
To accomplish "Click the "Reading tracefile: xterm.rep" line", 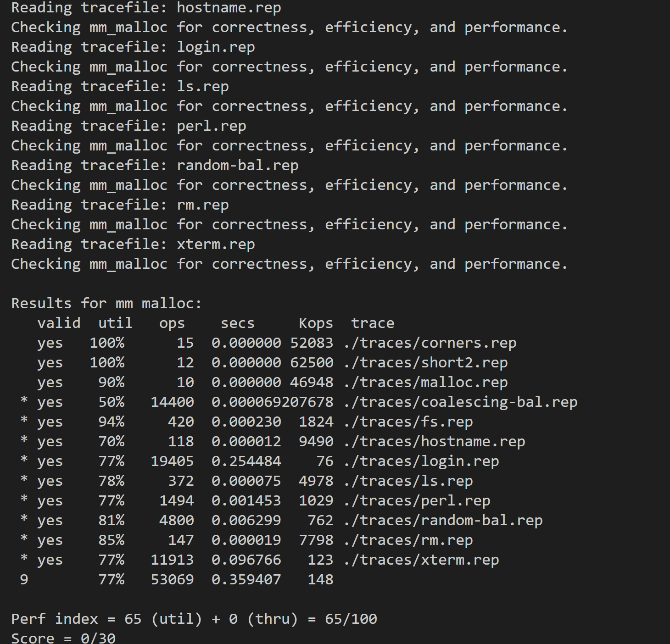I will (133, 244).
